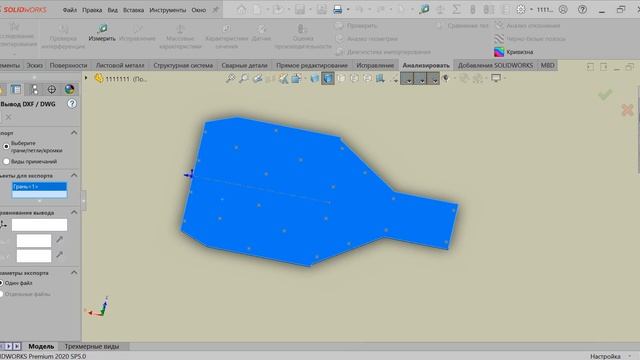The height and width of the screenshot is (360, 640).
Task: Click the View Settings monitor icon
Action: (496, 78)
